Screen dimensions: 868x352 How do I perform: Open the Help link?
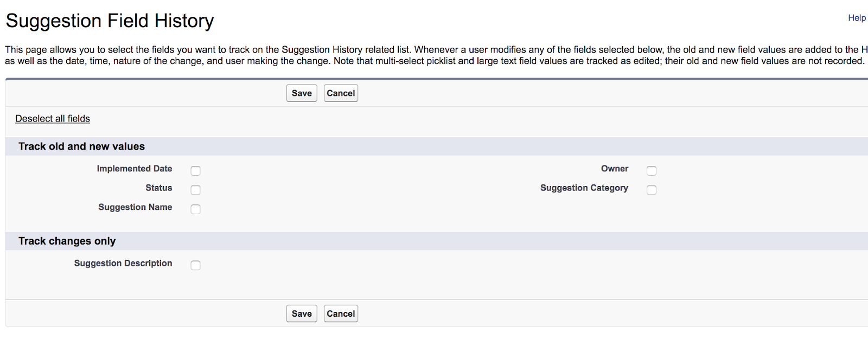pos(856,17)
